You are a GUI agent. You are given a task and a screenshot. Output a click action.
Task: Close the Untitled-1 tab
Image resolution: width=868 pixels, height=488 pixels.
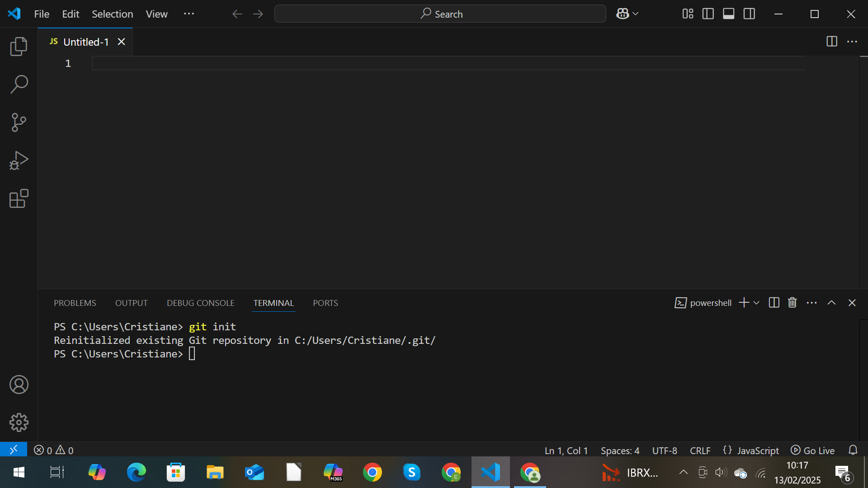click(x=121, y=42)
